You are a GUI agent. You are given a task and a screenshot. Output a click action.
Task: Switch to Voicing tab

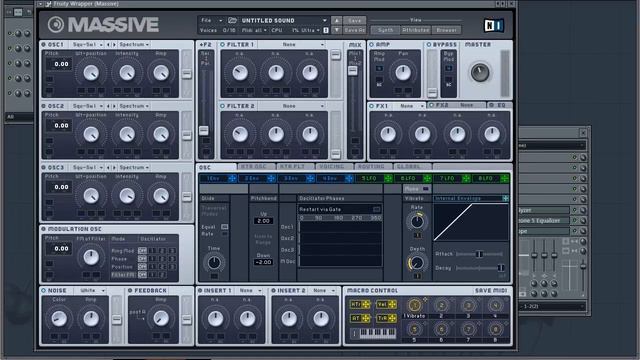(x=333, y=167)
